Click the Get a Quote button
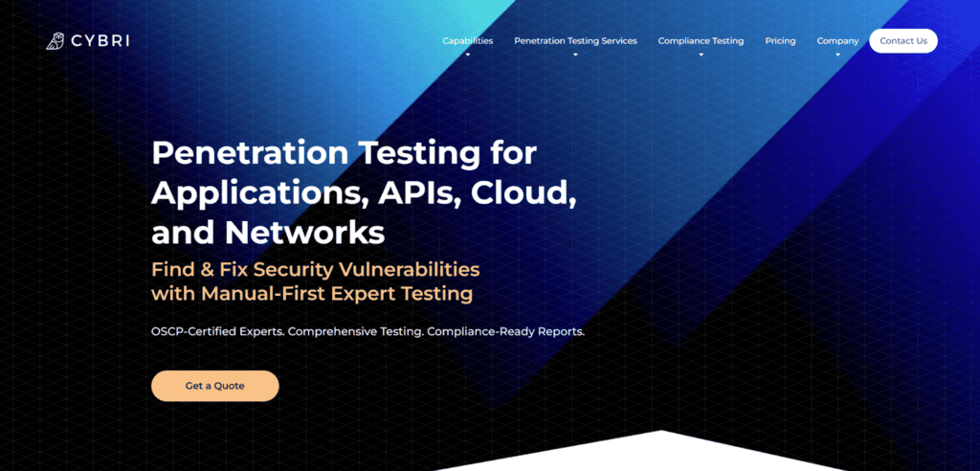Image resolution: width=980 pixels, height=471 pixels. coord(215,386)
